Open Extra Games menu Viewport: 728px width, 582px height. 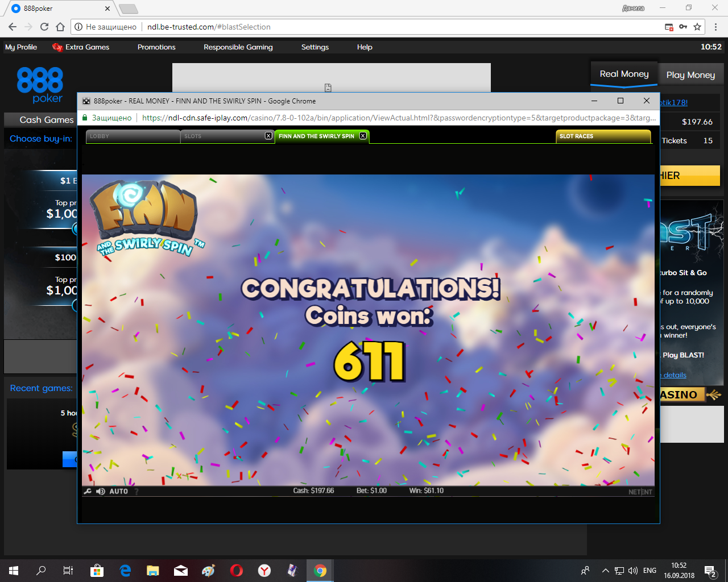[81, 47]
